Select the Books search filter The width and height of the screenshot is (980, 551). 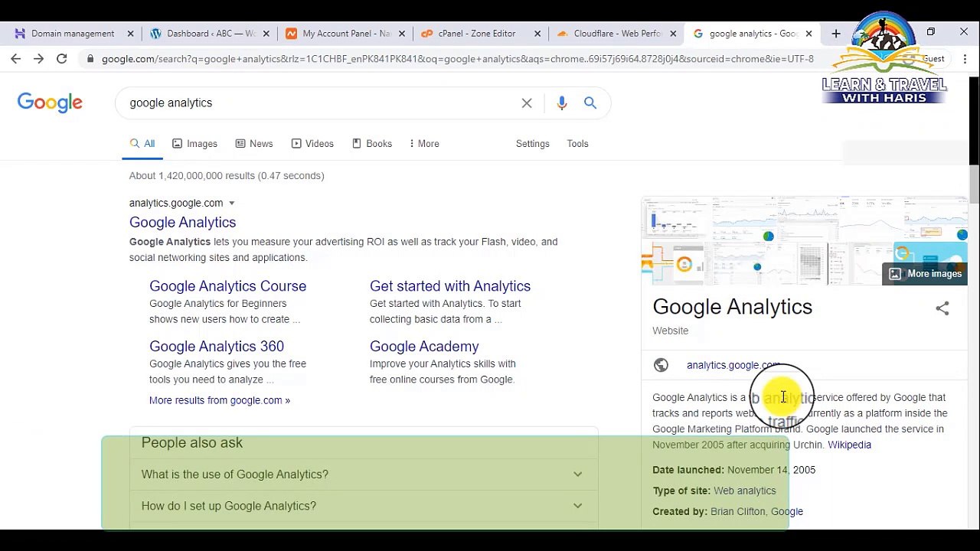(x=372, y=144)
